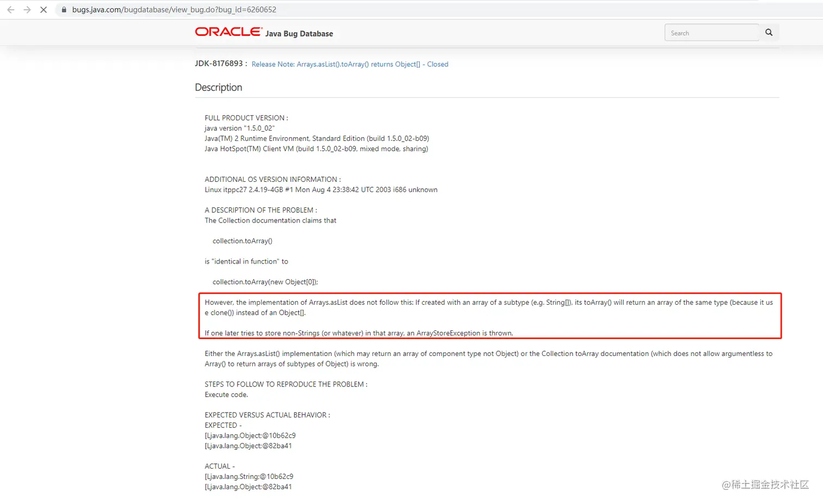Screen dimensions: 823x504
Task: Click EXPECTED VERSUS ACTUAL BEHAVIOR line
Action: pos(267,415)
